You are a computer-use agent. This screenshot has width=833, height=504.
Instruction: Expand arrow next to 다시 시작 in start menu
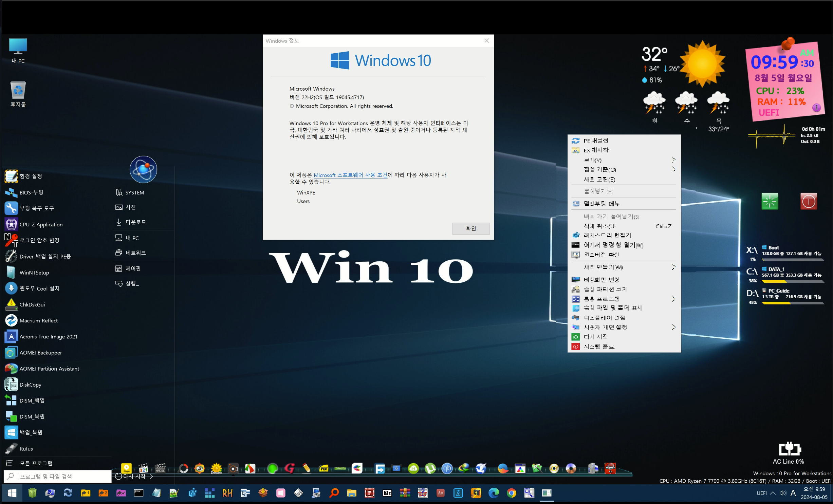151,476
